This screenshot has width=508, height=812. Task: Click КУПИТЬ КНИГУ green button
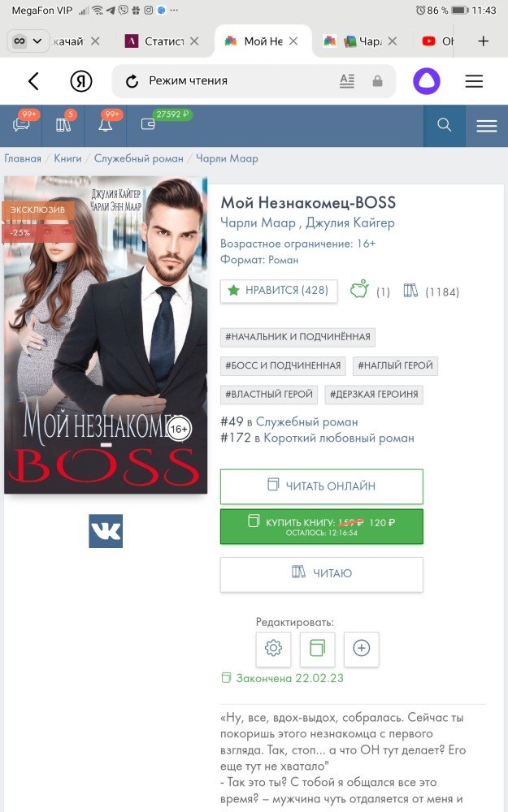pyautogui.click(x=321, y=527)
